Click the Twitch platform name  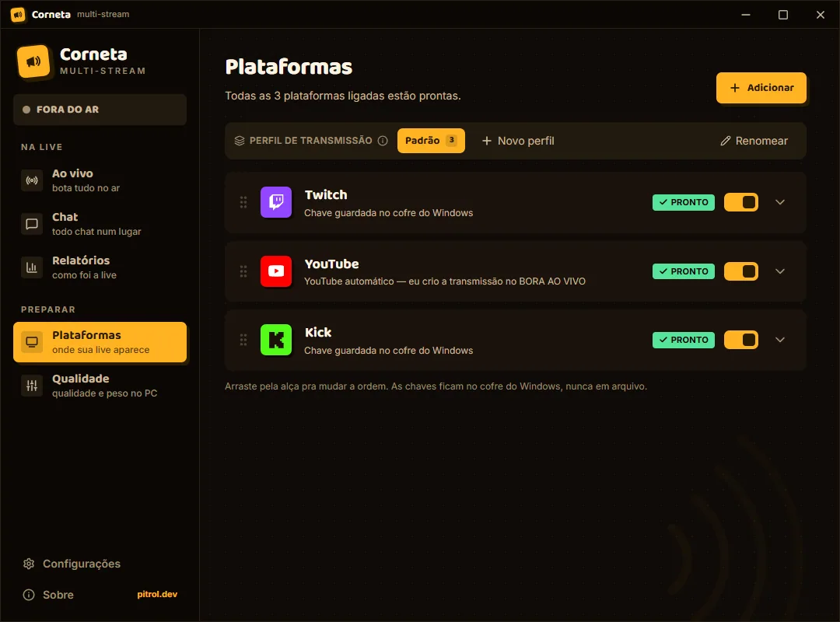(326, 194)
